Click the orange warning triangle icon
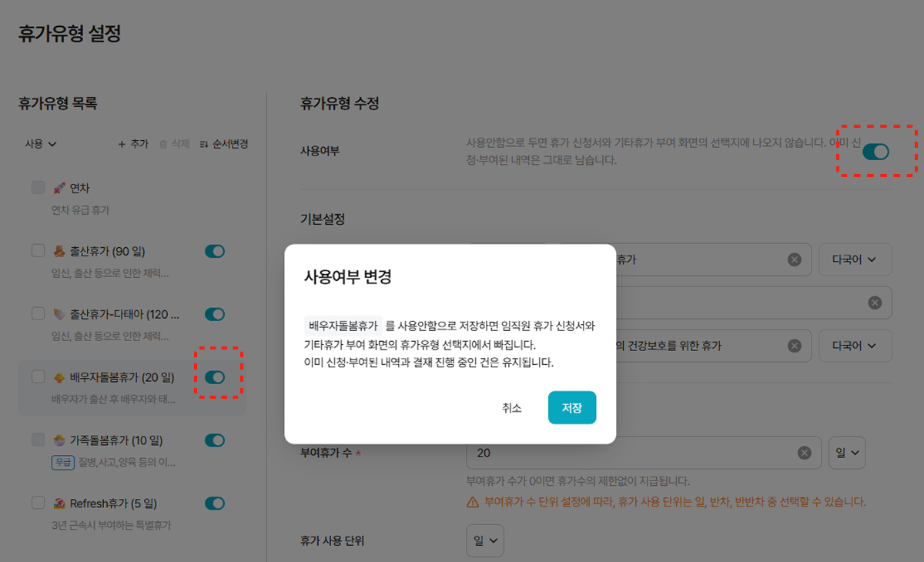924x562 pixels. pos(473,502)
